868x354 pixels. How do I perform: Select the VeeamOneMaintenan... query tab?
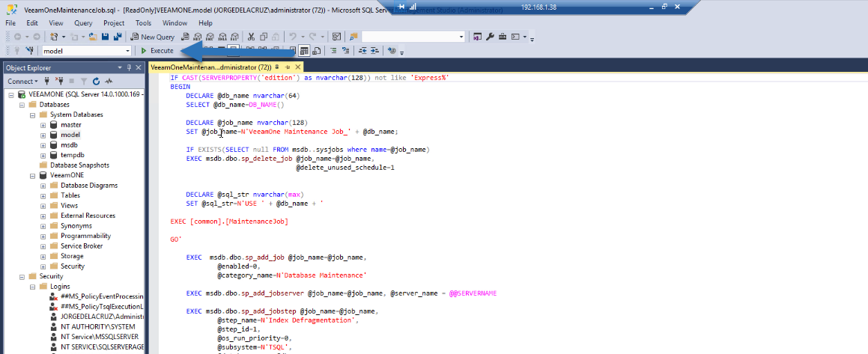210,67
